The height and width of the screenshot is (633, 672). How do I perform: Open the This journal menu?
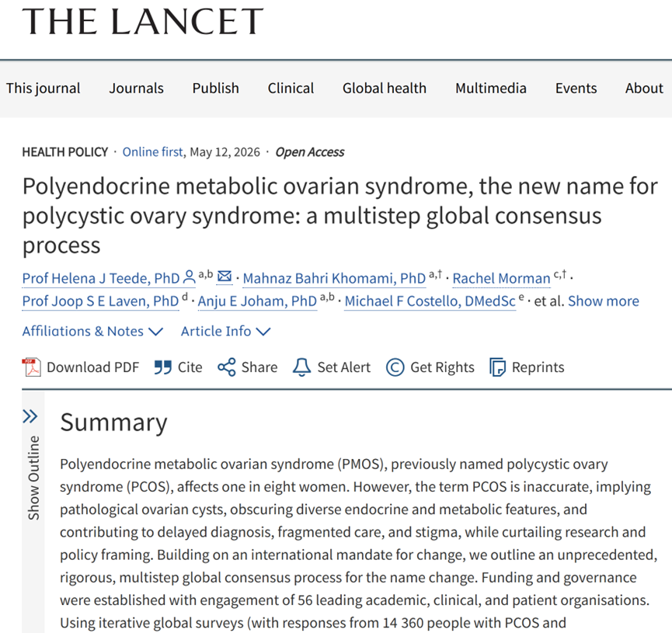[x=43, y=89]
